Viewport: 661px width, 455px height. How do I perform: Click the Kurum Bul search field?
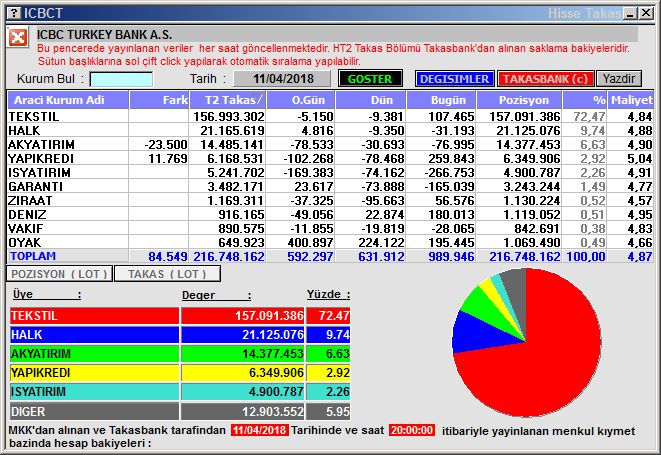[x=121, y=79]
